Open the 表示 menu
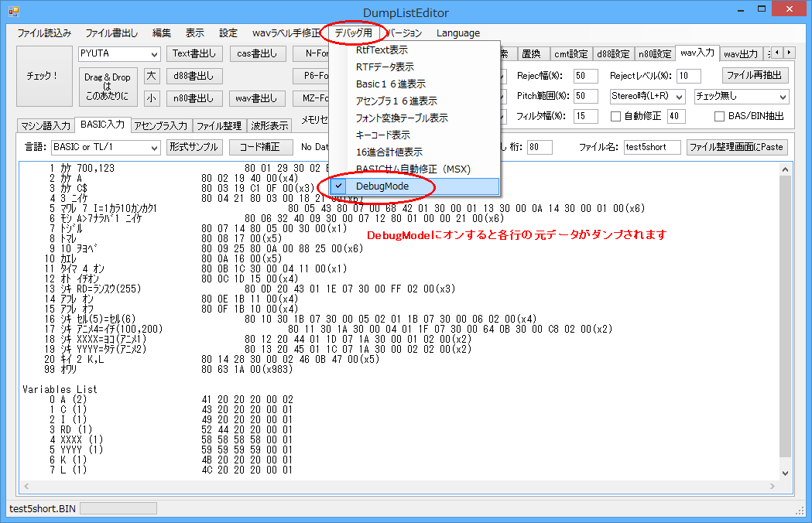This screenshot has height=523, width=812. (x=195, y=33)
